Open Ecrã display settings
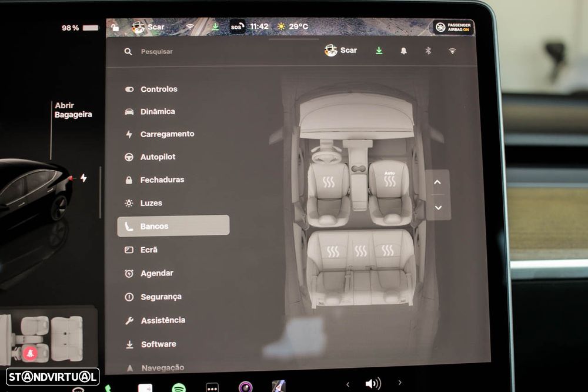 click(x=141, y=250)
